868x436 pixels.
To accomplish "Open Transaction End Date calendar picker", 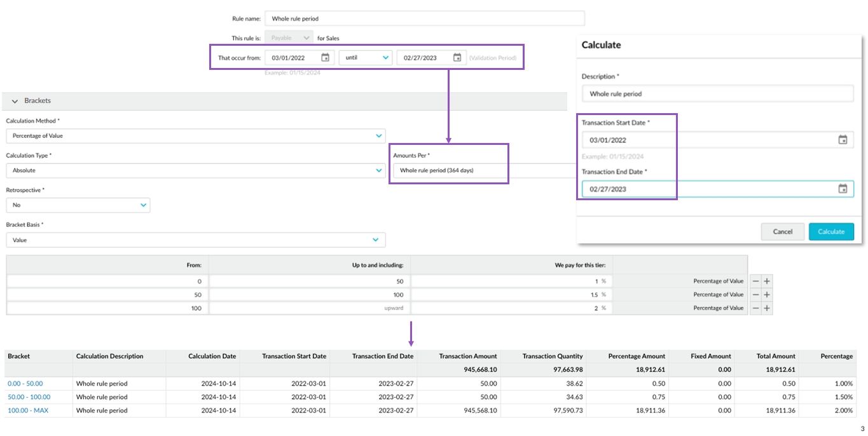I will (x=842, y=189).
